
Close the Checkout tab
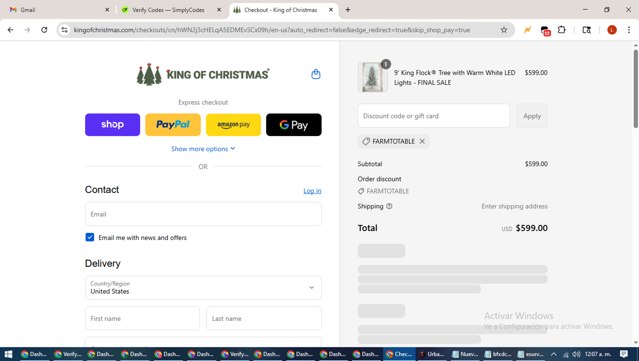click(331, 10)
